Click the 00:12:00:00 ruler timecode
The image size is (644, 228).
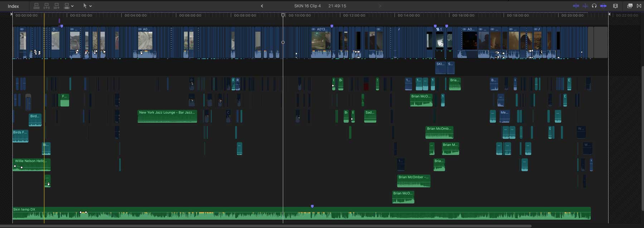tap(354, 15)
